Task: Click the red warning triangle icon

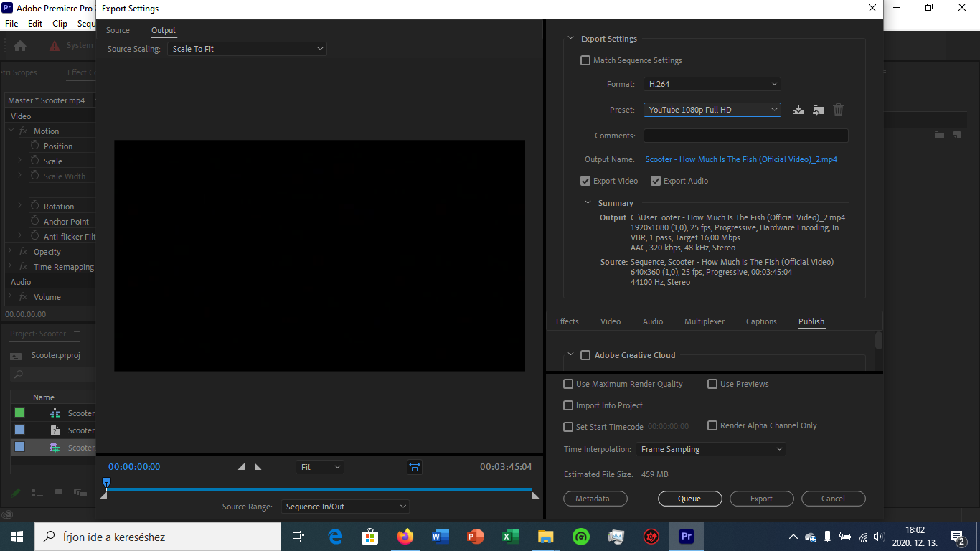Action: point(55,46)
